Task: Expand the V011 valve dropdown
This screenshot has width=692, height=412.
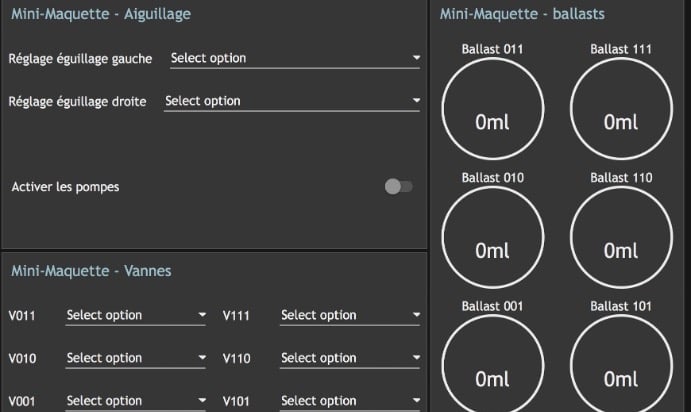Action: [x=136, y=316]
